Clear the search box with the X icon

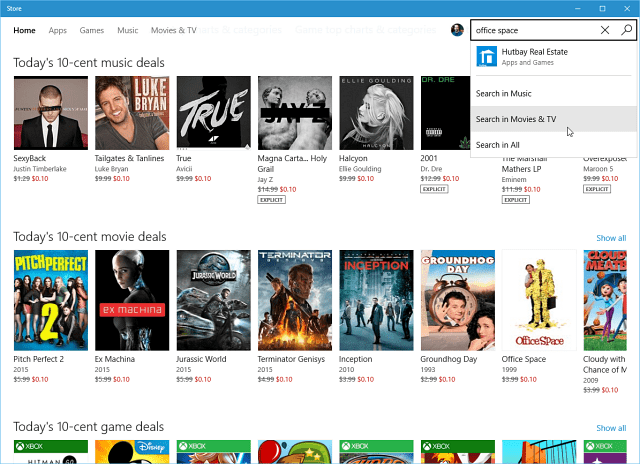[605, 30]
